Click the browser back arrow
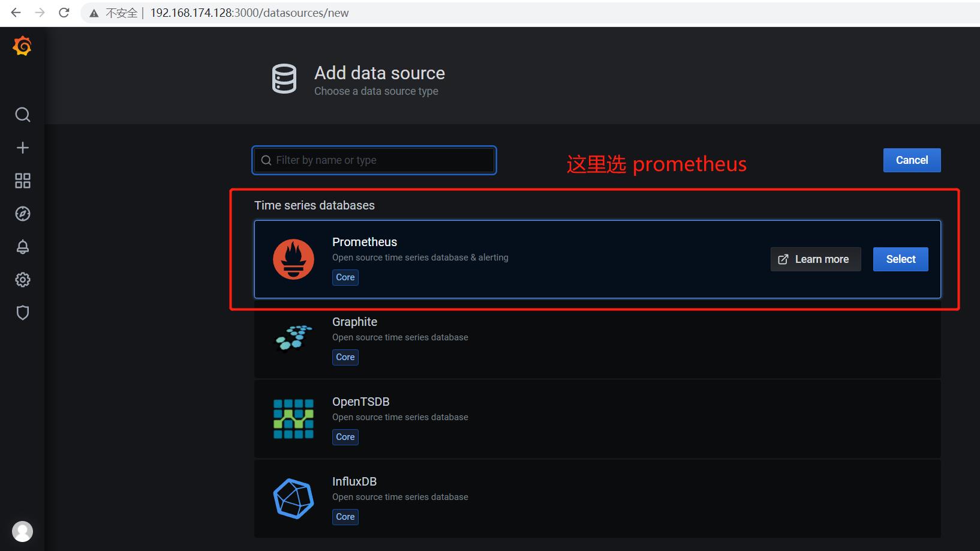The width and height of the screenshot is (980, 551). click(16, 13)
